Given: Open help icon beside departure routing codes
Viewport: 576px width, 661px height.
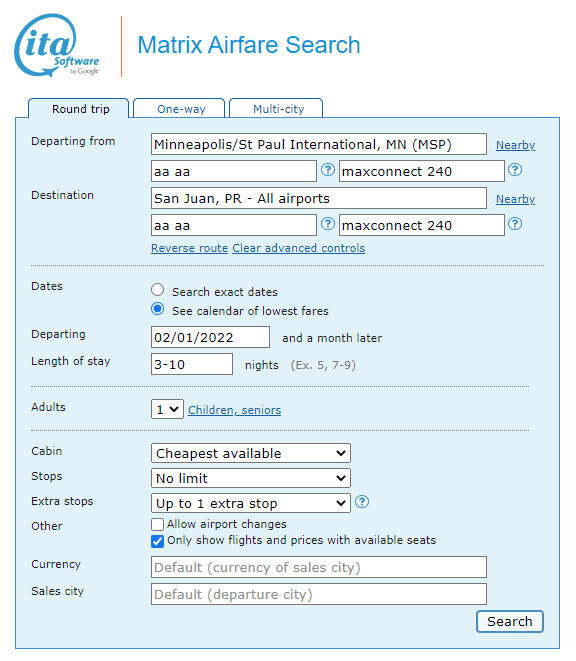Looking at the screenshot, I should [x=328, y=170].
